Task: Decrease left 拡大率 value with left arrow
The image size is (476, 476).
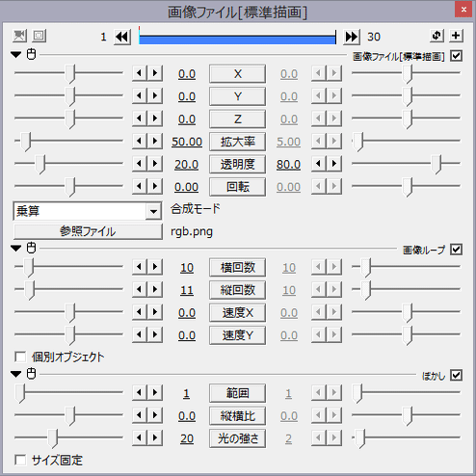Action: point(140,141)
